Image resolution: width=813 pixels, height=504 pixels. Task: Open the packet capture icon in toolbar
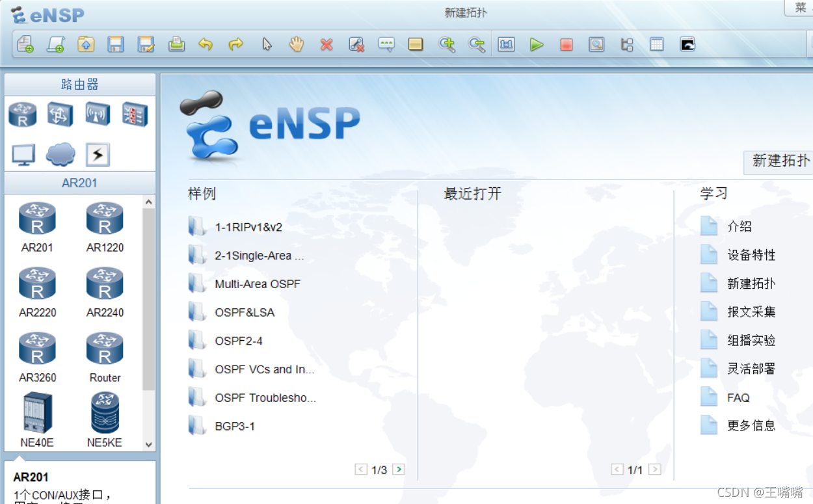596,44
